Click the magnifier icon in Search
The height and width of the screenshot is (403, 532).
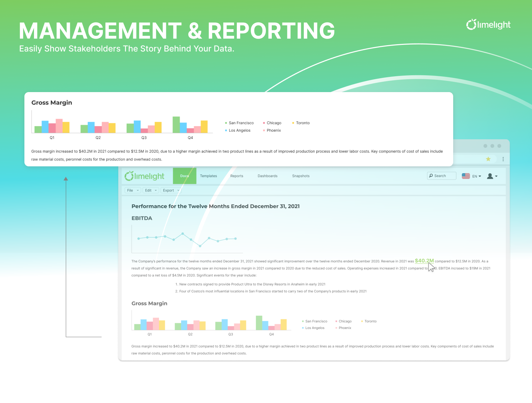coord(431,176)
